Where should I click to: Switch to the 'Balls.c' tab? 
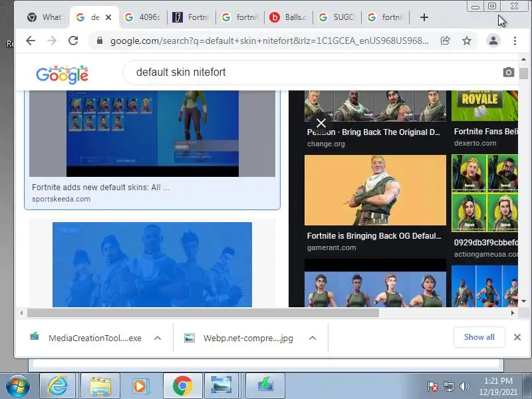289,17
